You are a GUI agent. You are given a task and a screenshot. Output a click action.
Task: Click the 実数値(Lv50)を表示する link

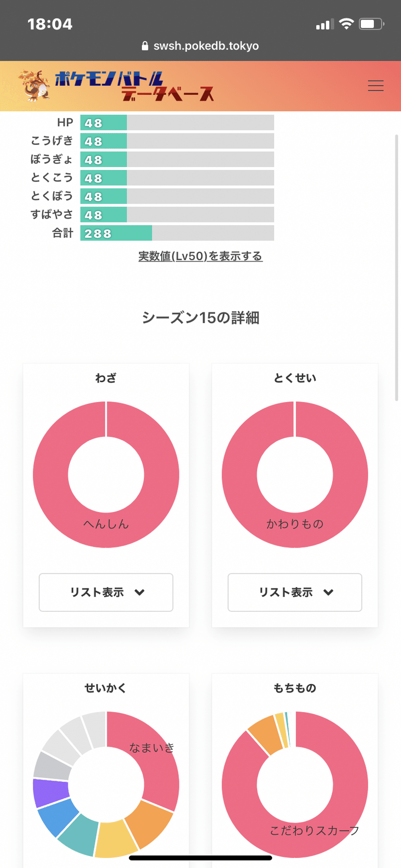(x=200, y=256)
